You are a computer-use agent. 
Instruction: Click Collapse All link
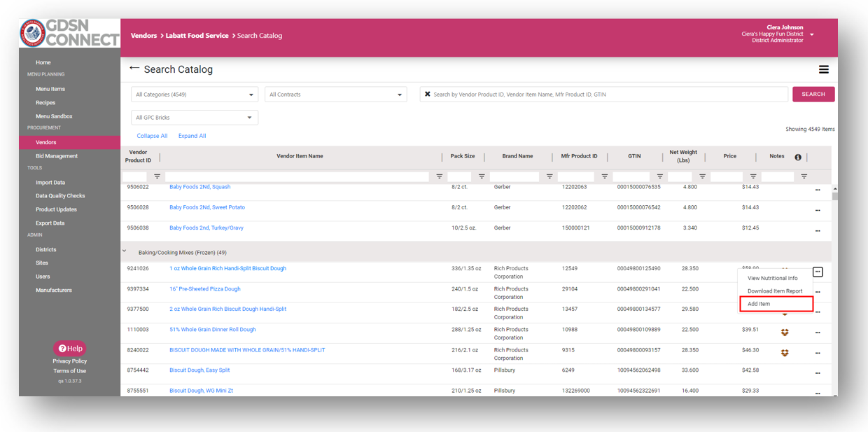(152, 136)
